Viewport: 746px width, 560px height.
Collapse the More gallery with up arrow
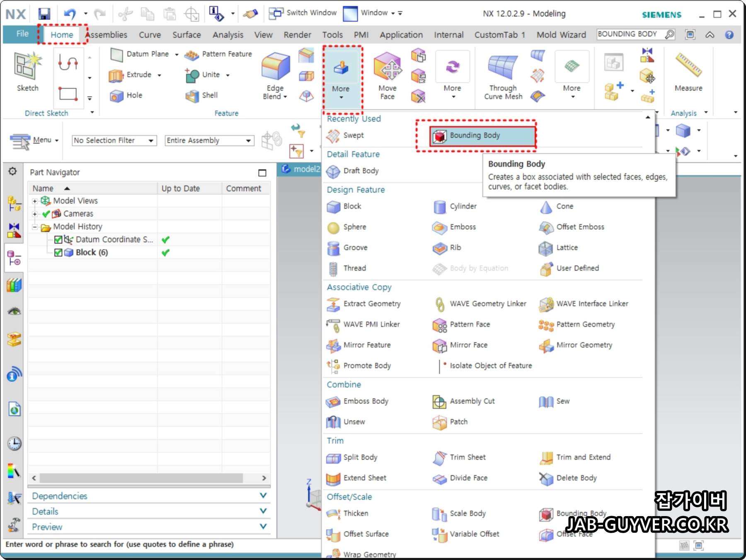648,118
